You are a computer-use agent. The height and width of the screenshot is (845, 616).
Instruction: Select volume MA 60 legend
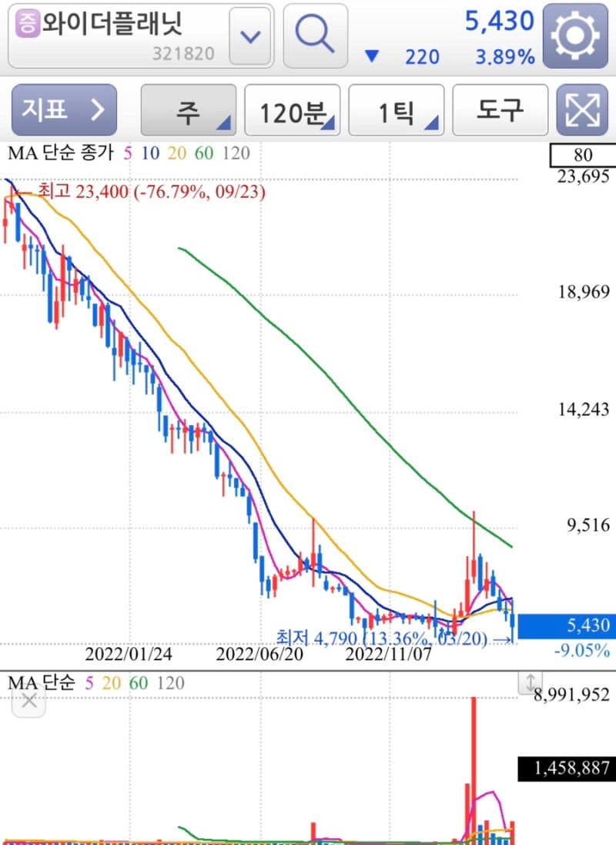coord(139,683)
